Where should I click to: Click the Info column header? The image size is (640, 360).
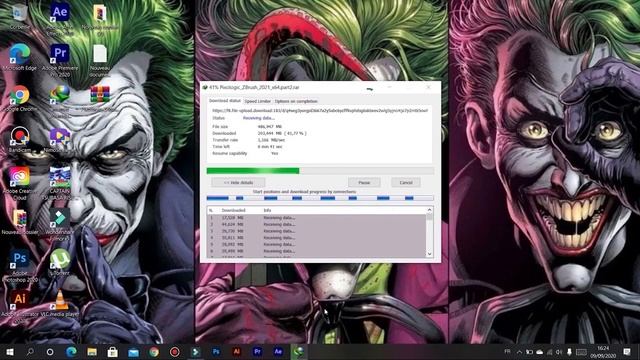[267, 210]
